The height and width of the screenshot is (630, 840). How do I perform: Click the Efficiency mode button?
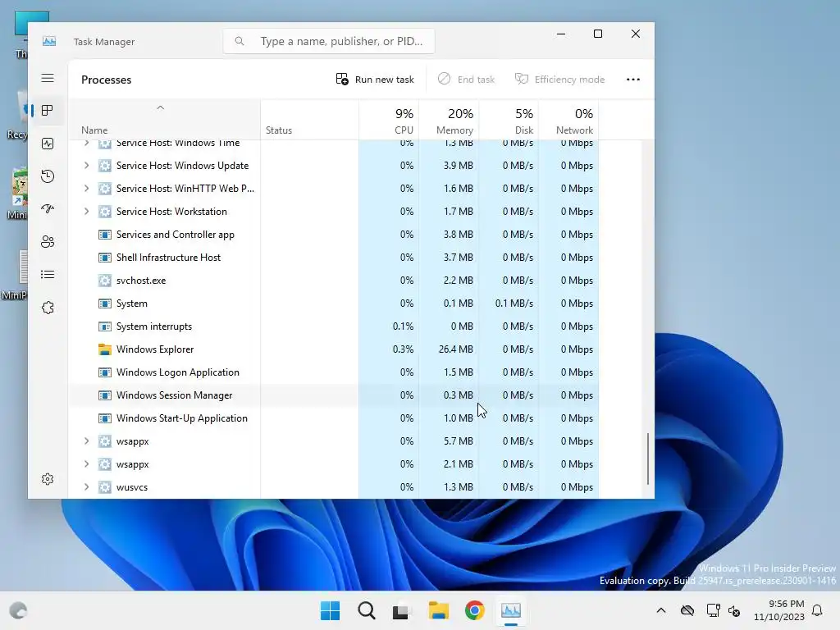point(559,80)
